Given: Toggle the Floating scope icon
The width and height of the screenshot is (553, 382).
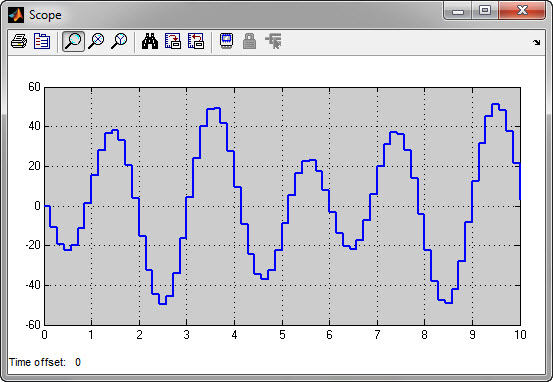Looking at the screenshot, I should [226, 41].
